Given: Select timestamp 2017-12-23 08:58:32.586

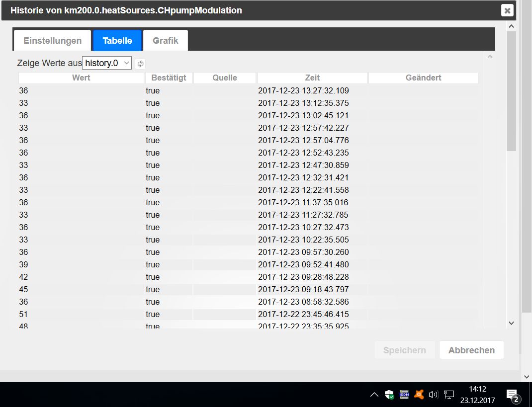Looking at the screenshot, I should coord(303,302).
